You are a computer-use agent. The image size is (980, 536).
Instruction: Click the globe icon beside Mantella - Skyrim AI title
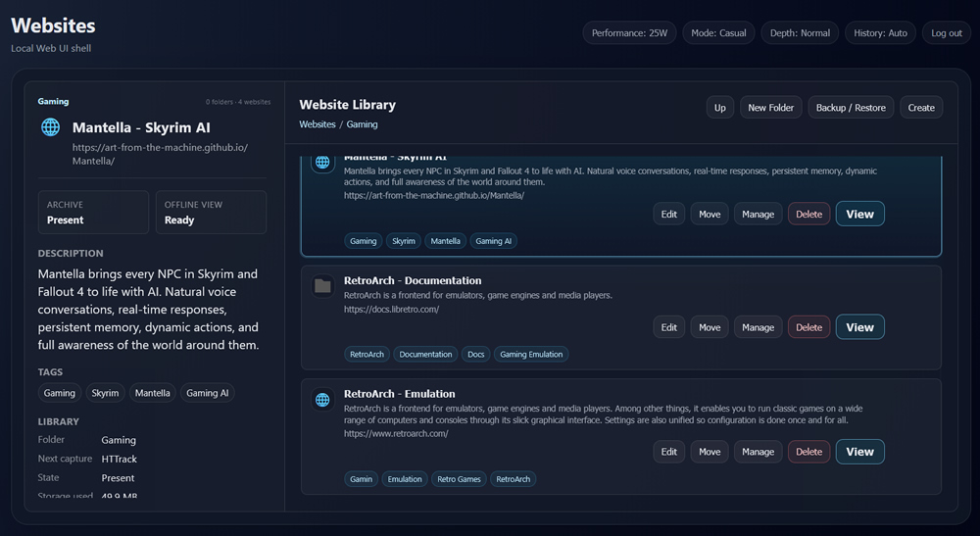51,127
